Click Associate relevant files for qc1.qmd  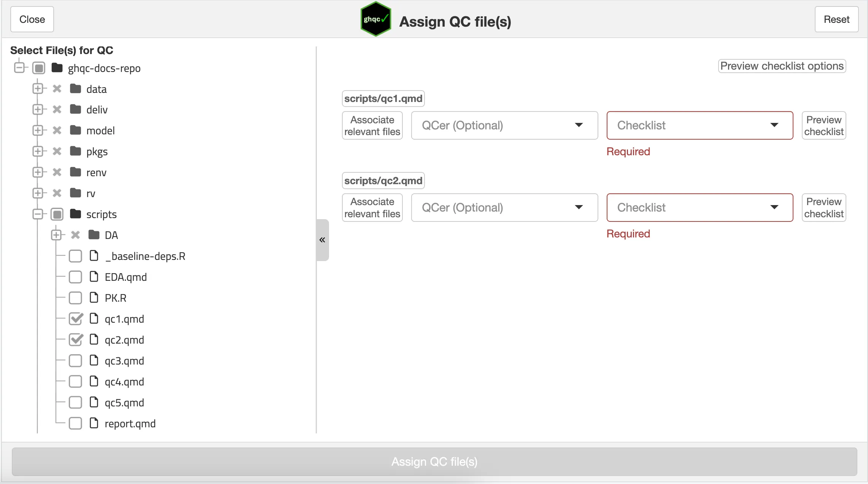coord(372,126)
